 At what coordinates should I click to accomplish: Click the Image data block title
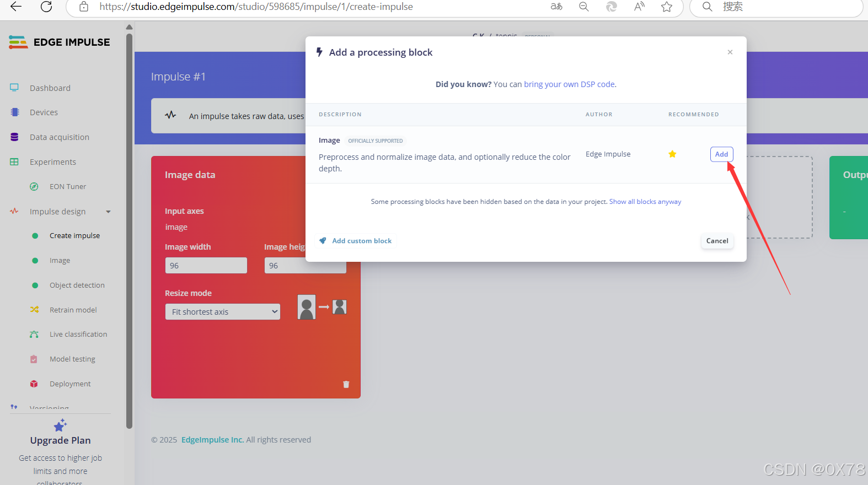[x=190, y=175]
